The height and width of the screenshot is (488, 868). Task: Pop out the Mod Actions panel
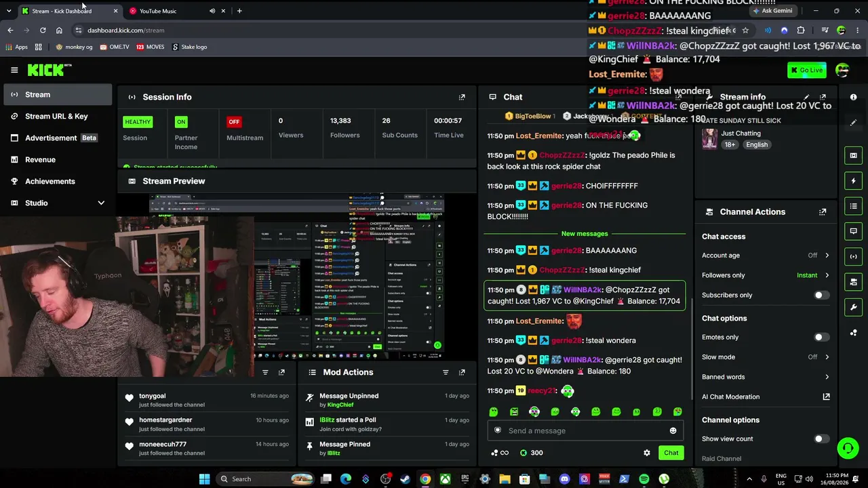coord(462,372)
